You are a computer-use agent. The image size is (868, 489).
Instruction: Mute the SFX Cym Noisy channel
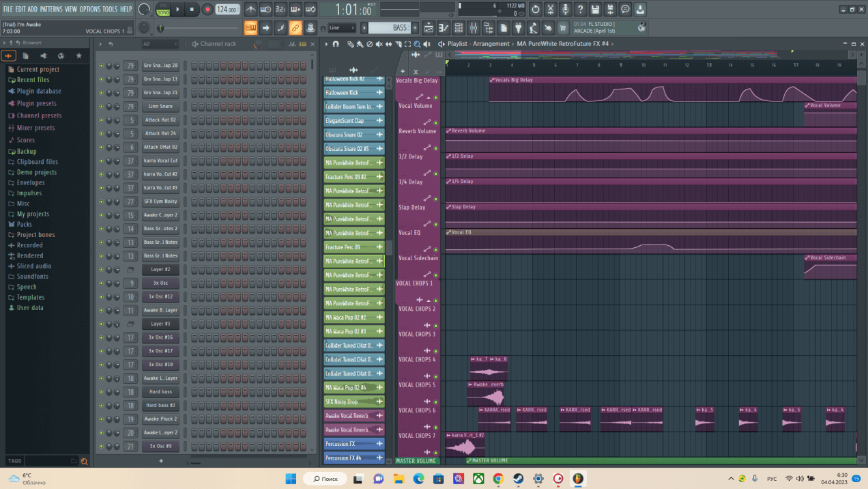coord(102,201)
